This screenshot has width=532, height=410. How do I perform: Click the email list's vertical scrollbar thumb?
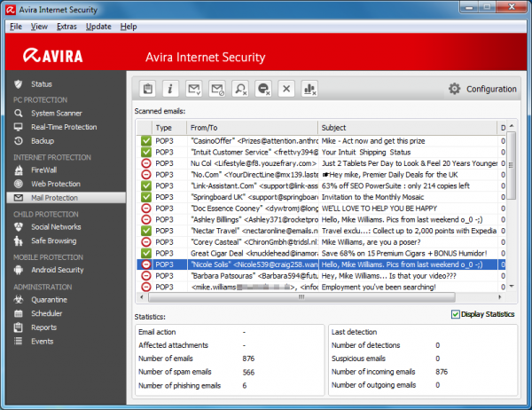(x=511, y=166)
